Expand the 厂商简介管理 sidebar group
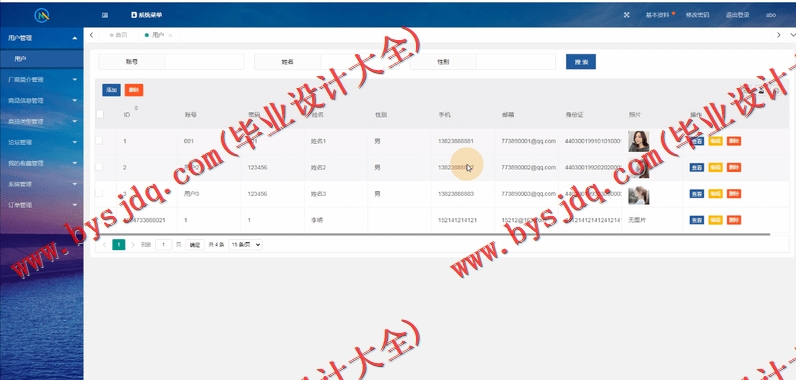Image resolution: width=796 pixels, height=380 pixels. tap(42, 80)
